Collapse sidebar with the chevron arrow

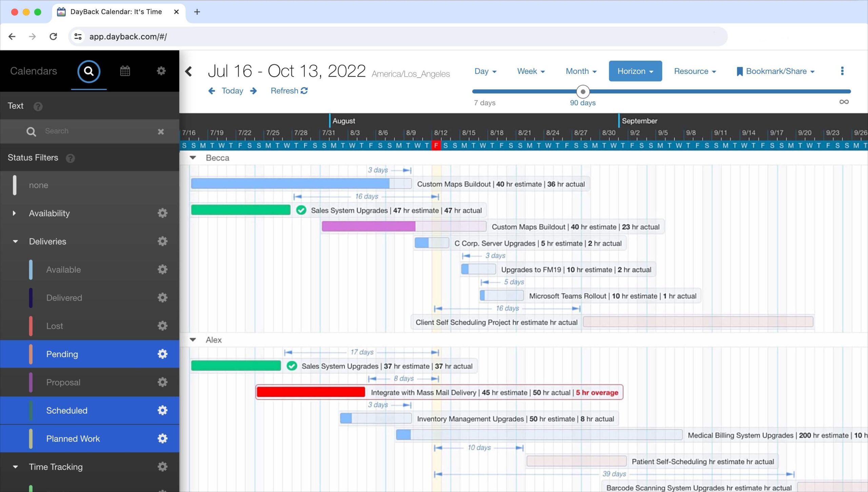click(189, 71)
